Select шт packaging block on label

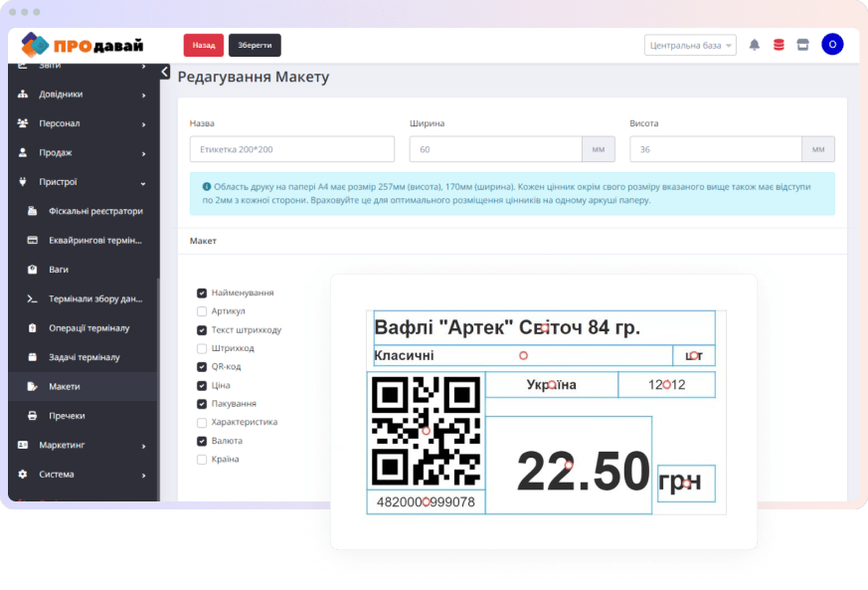(x=694, y=355)
